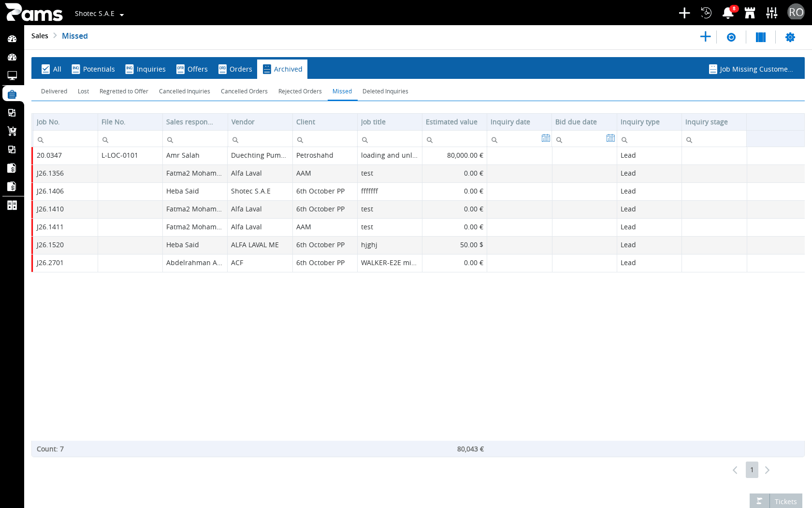Click the Tickets button
Image resolution: width=812 pixels, height=508 pixels.
pos(785,501)
